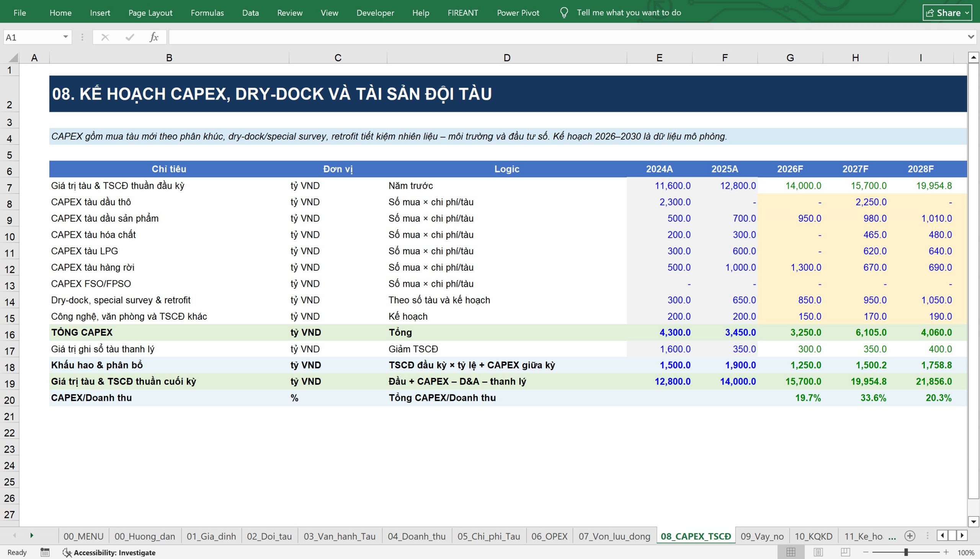980x559 pixels.
Task: Open the Data ribbon tab
Action: click(x=250, y=13)
